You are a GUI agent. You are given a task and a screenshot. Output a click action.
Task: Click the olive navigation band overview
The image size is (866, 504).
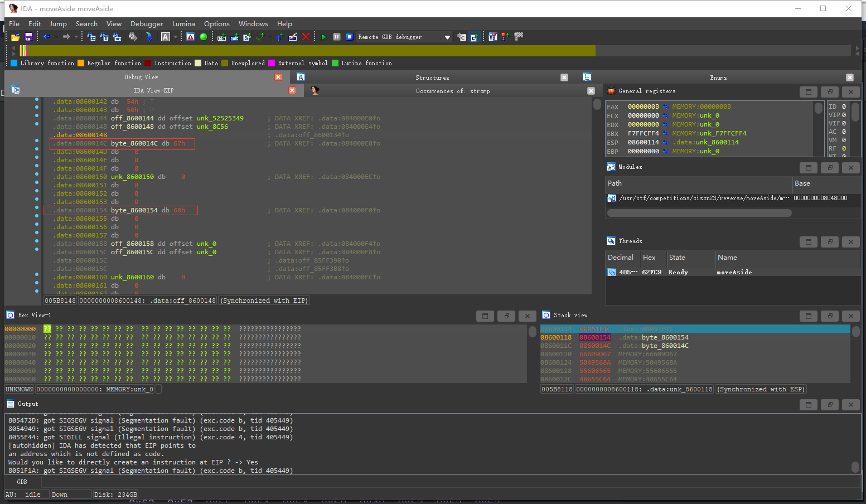(x=311, y=51)
